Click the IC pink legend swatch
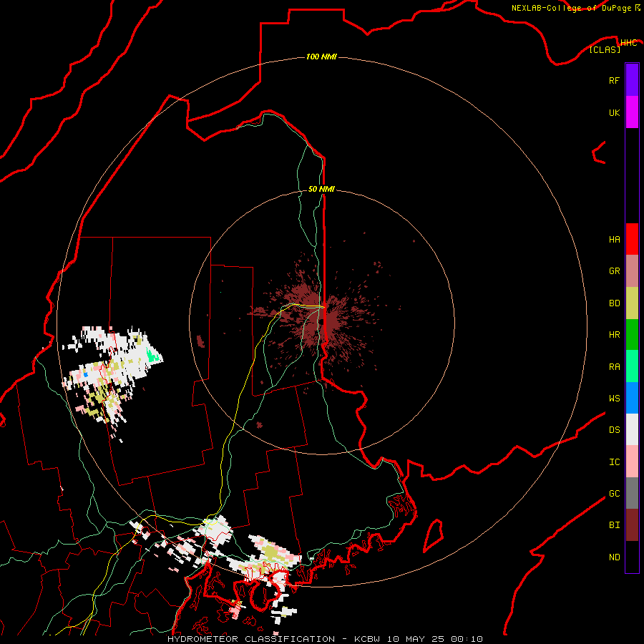 (x=632, y=462)
